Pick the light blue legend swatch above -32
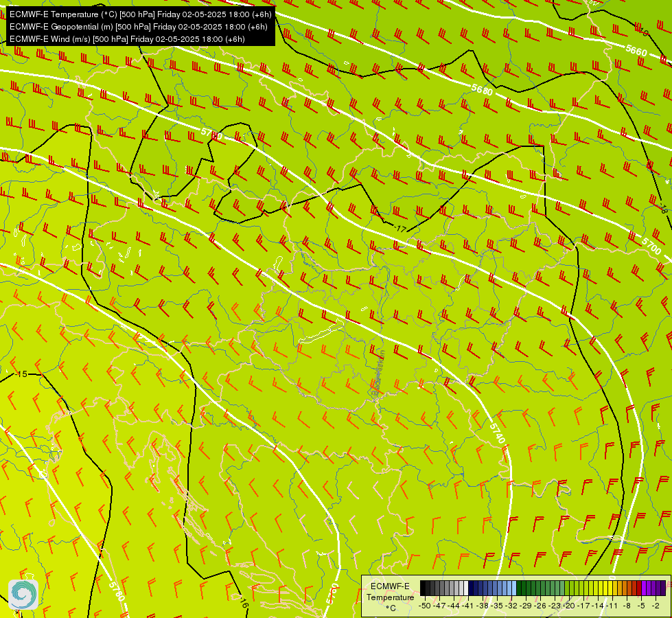Viewport: 672px width, 618px height. coord(514,588)
